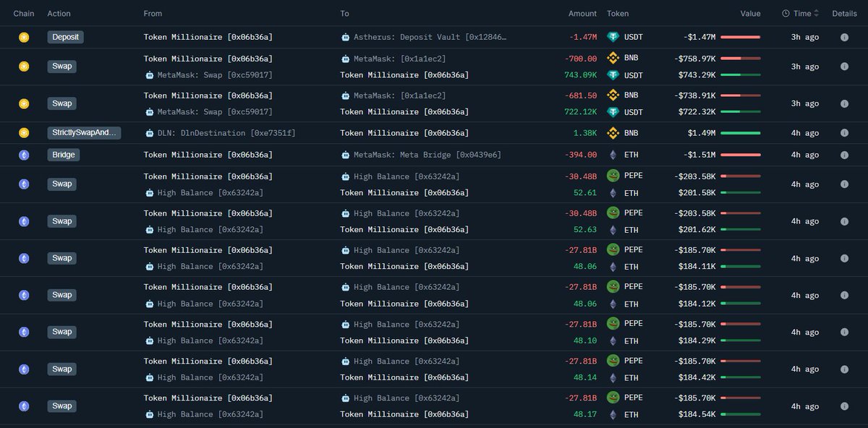
Task: Open MetaMask: Meta Bridge address link
Action: coord(427,155)
